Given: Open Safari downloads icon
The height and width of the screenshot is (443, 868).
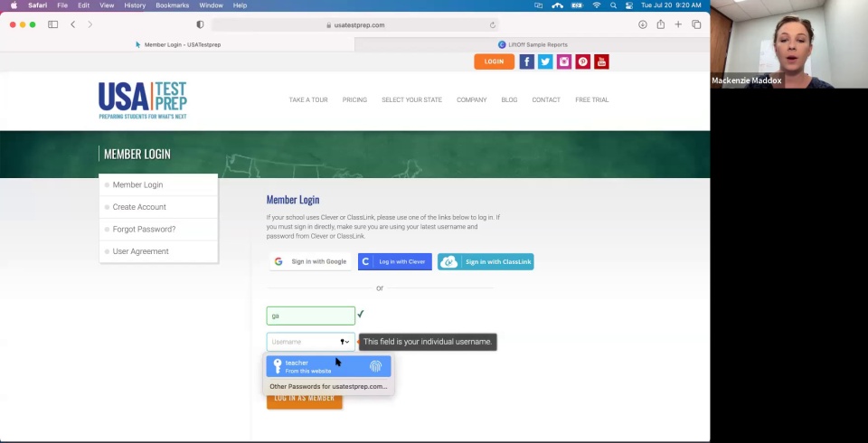Looking at the screenshot, I should tap(642, 24).
